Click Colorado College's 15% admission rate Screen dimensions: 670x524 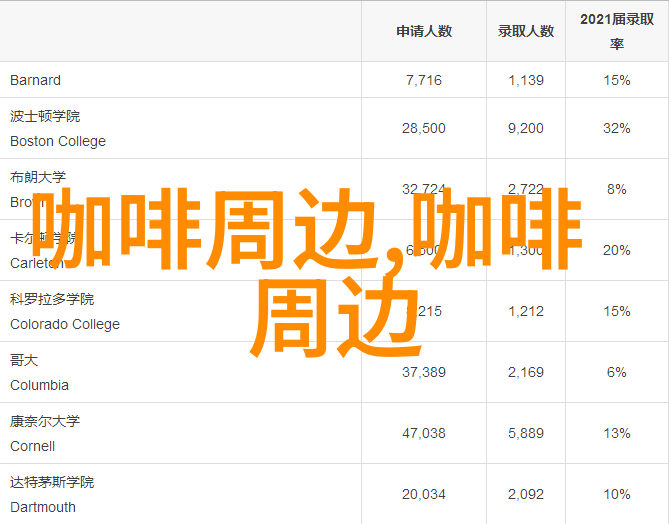tap(617, 311)
